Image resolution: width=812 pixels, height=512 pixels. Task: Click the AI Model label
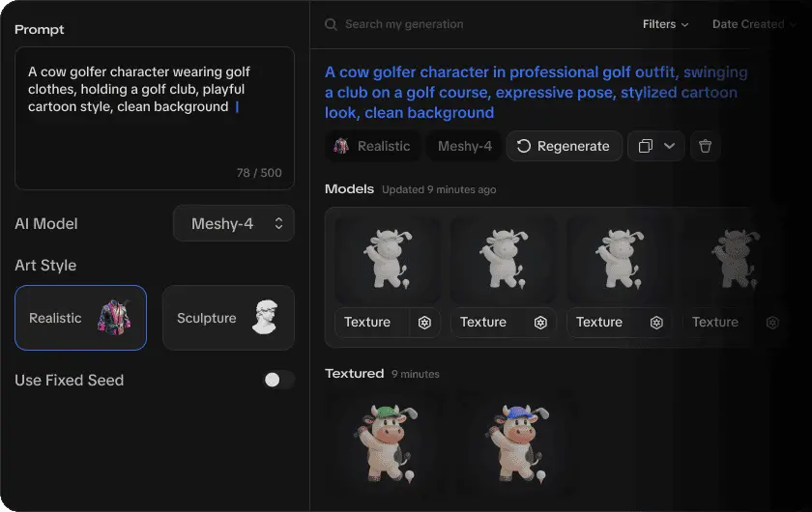pos(46,224)
